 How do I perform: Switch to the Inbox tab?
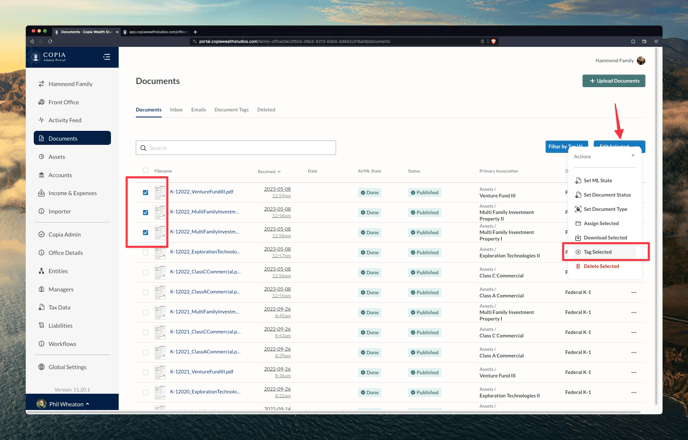pyautogui.click(x=176, y=110)
